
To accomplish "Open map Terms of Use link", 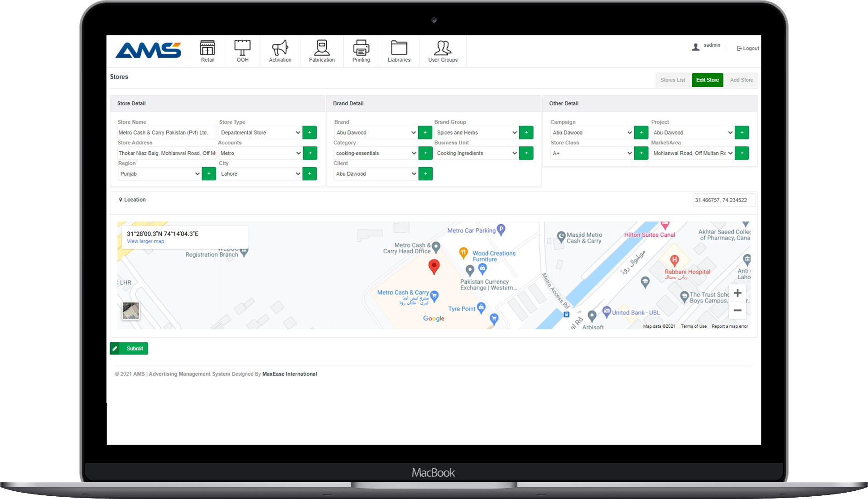I will (x=694, y=326).
